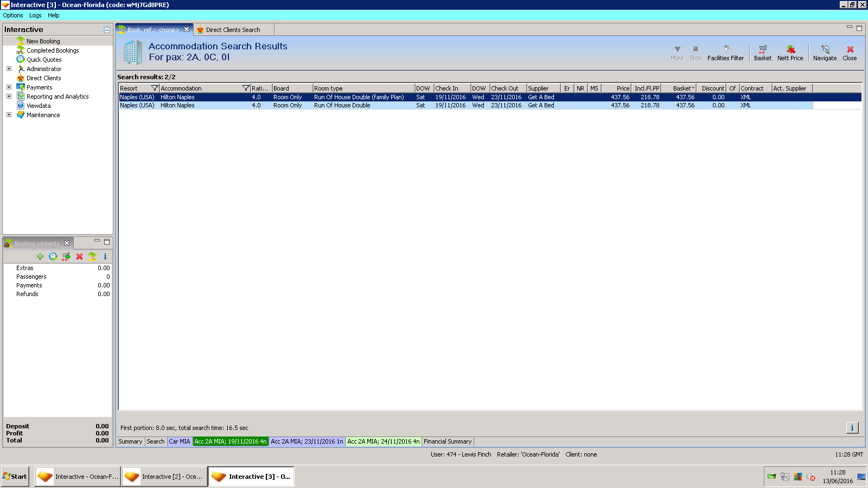
Task: Sort by the Board column header
Action: point(292,88)
